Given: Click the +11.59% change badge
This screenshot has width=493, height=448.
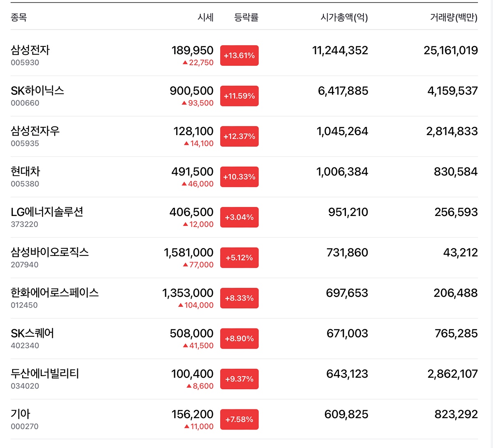Looking at the screenshot, I should coord(239,96).
